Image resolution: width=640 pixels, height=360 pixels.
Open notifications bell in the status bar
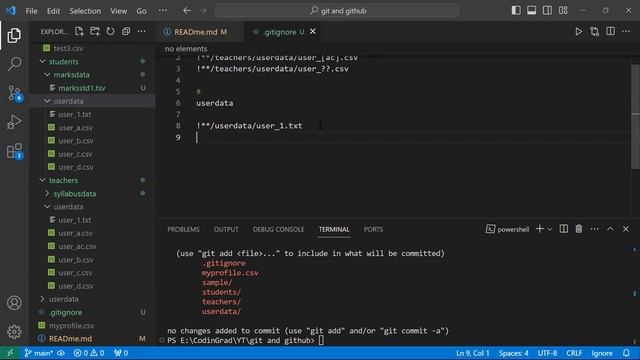point(626,353)
